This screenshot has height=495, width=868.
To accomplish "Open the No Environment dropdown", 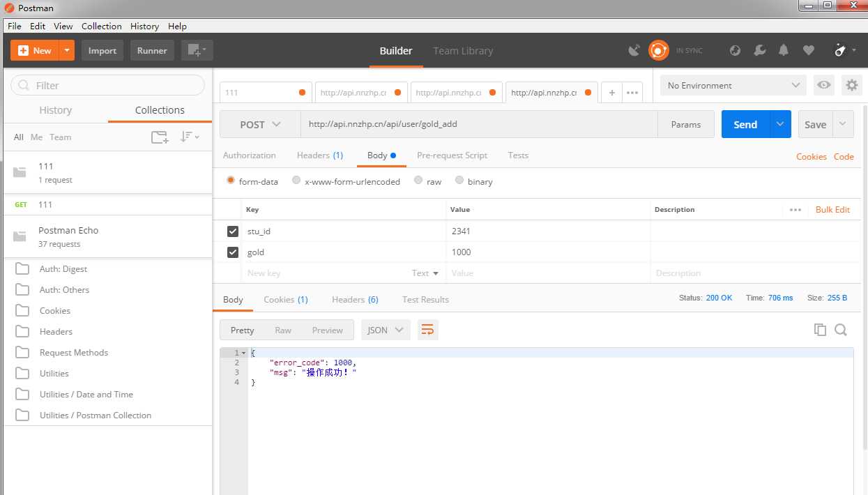I will click(733, 85).
